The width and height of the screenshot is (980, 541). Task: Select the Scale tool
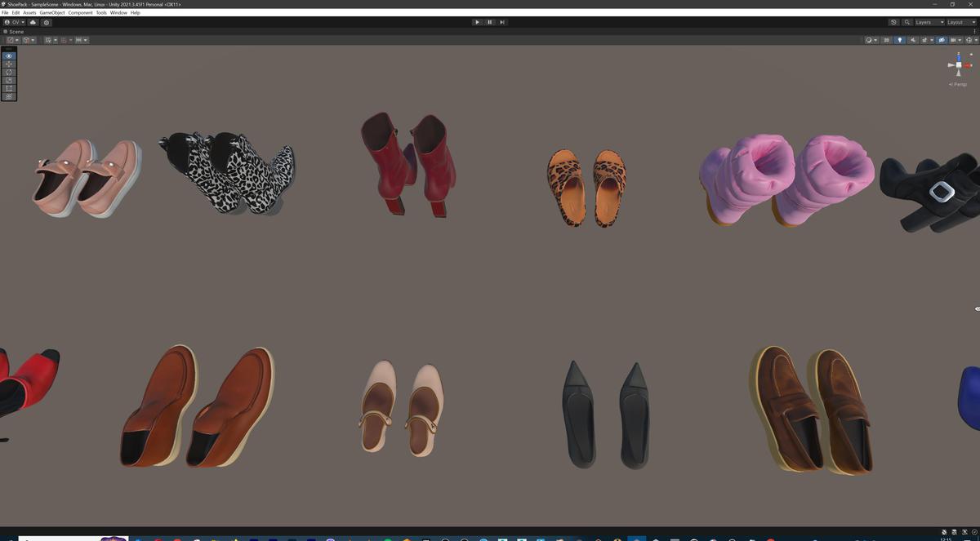click(8, 79)
